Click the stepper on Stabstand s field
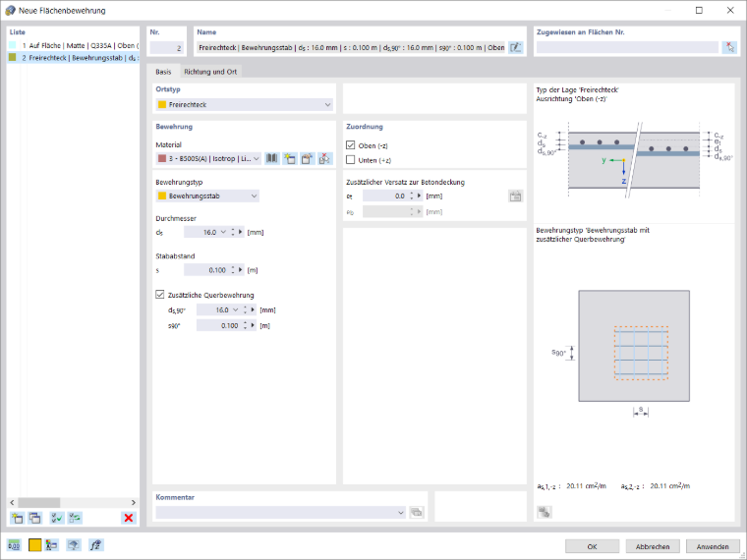 [x=233, y=270]
